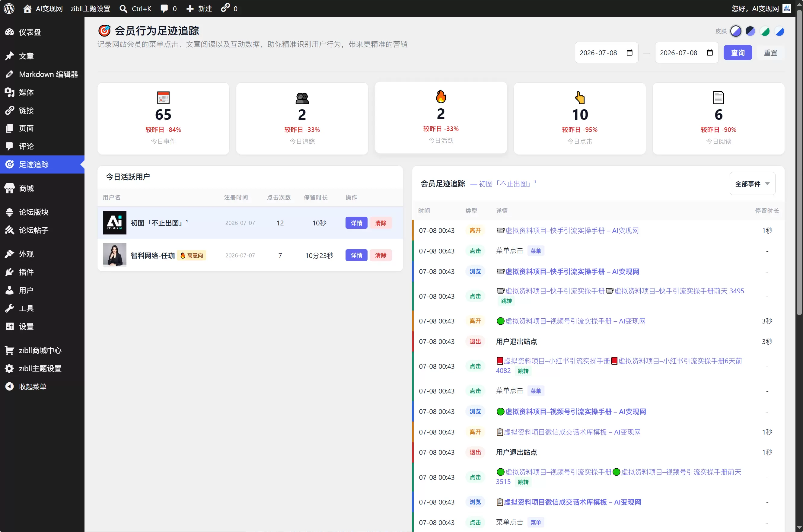Screen dimensions: 803x532
Task: Open the 全部事件 dropdown
Action: [x=752, y=183]
